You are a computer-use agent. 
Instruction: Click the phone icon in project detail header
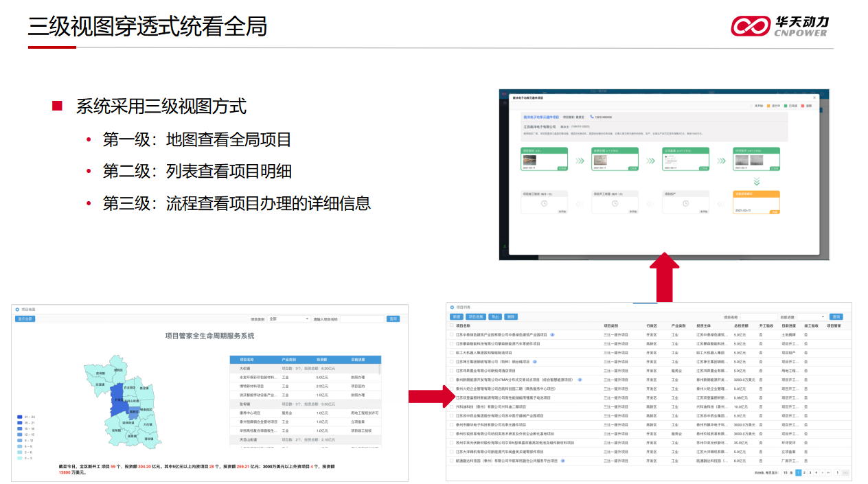[x=592, y=117]
